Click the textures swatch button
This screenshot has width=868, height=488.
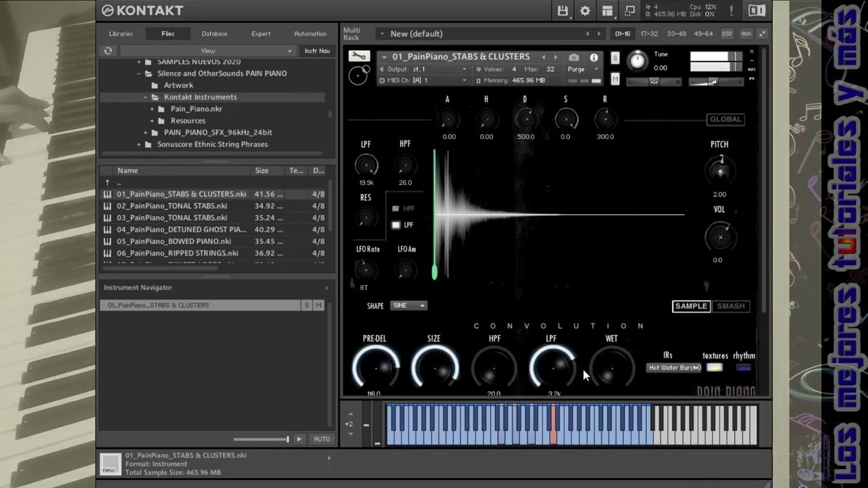click(715, 368)
